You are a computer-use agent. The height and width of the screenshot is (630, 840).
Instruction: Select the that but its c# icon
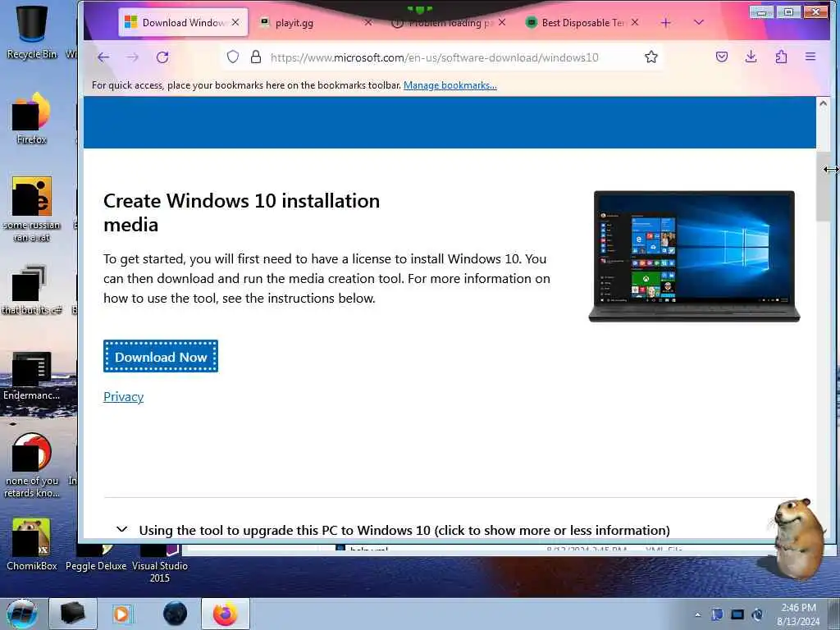click(32, 290)
